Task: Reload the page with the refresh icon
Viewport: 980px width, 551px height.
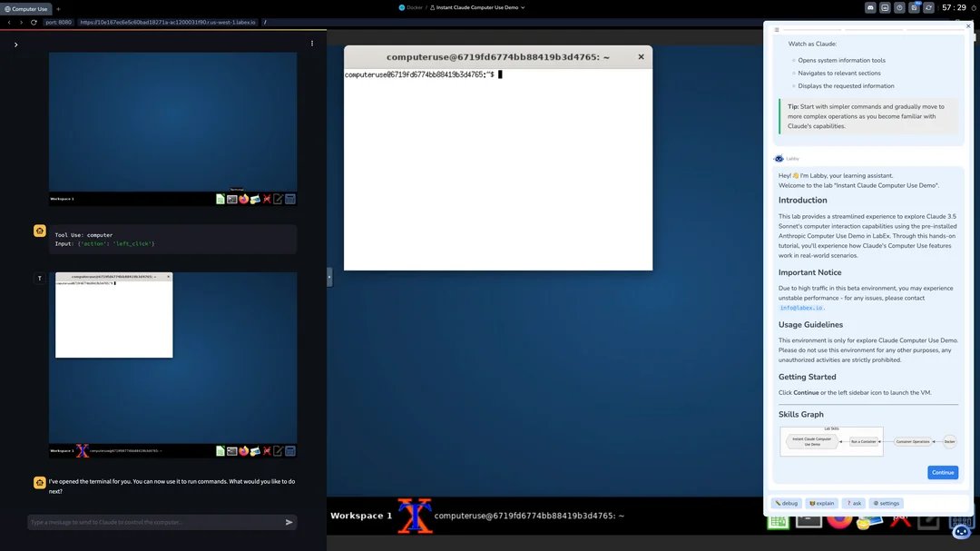Action: point(34,22)
